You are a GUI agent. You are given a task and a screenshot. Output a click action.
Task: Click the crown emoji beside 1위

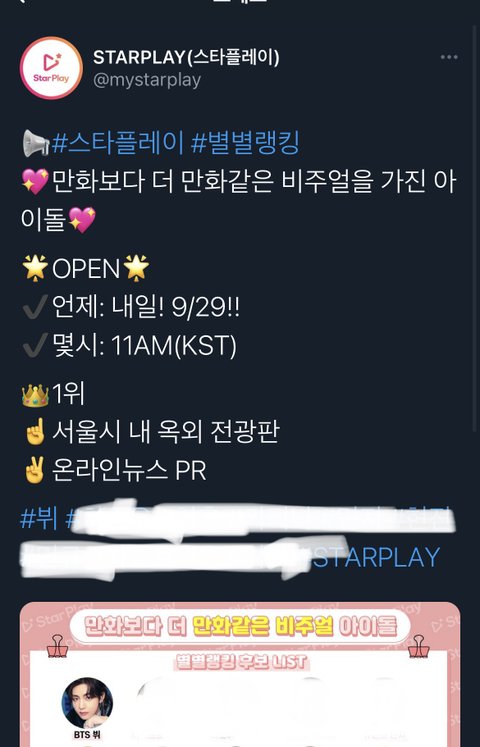(x=35, y=395)
